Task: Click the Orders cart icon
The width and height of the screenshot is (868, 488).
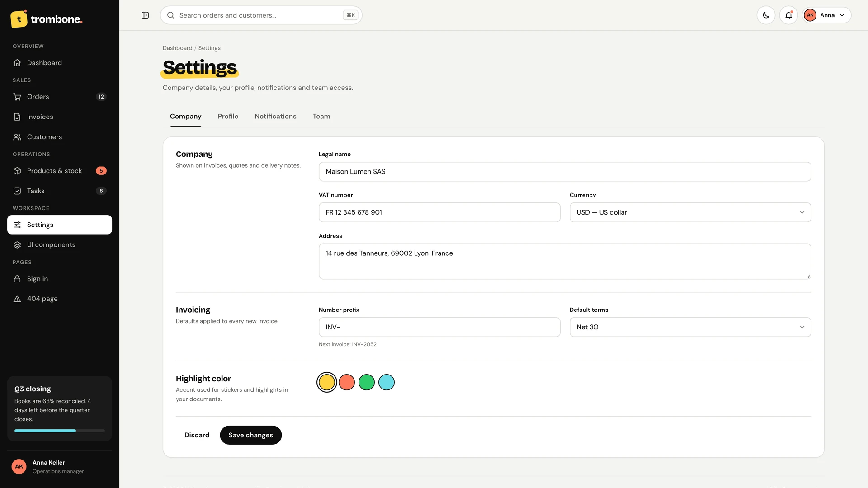Action: [x=17, y=97]
